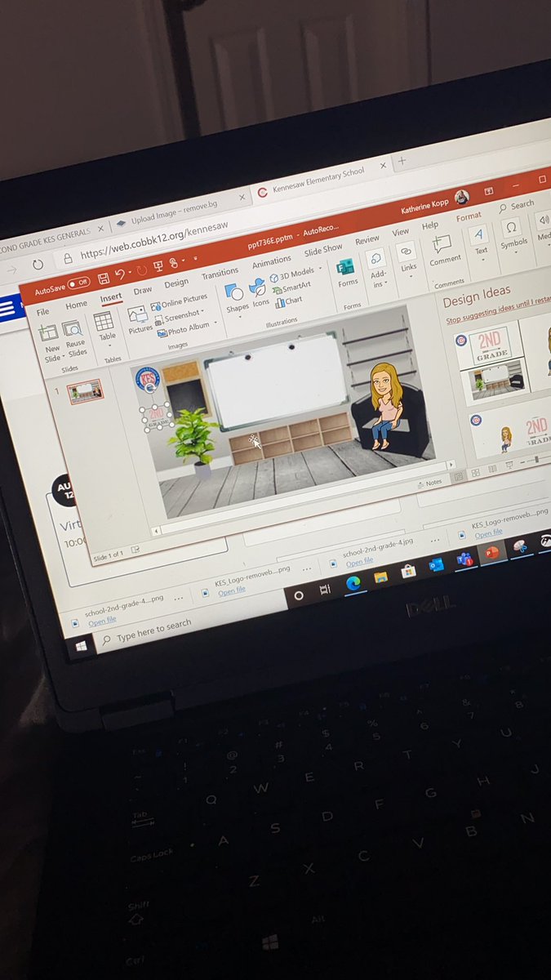The width and height of the screenshot is (551, 980).
Task: Choose the first 2ND GRADE design idea
Action: coord(491,346)
